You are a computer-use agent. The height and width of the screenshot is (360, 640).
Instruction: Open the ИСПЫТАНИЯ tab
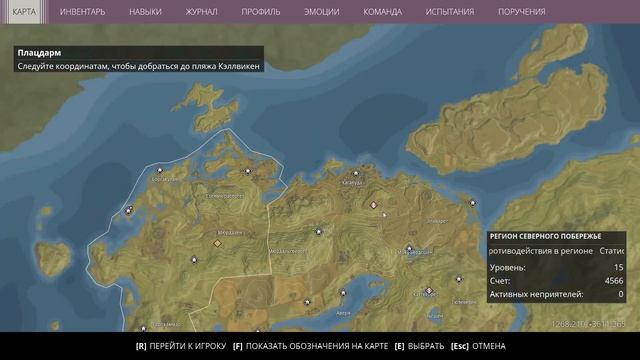pos(450,12)
